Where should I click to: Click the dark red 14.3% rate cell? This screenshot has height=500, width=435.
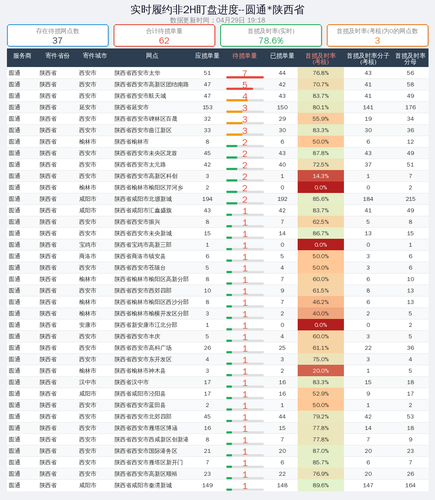(x=321, y=176)
